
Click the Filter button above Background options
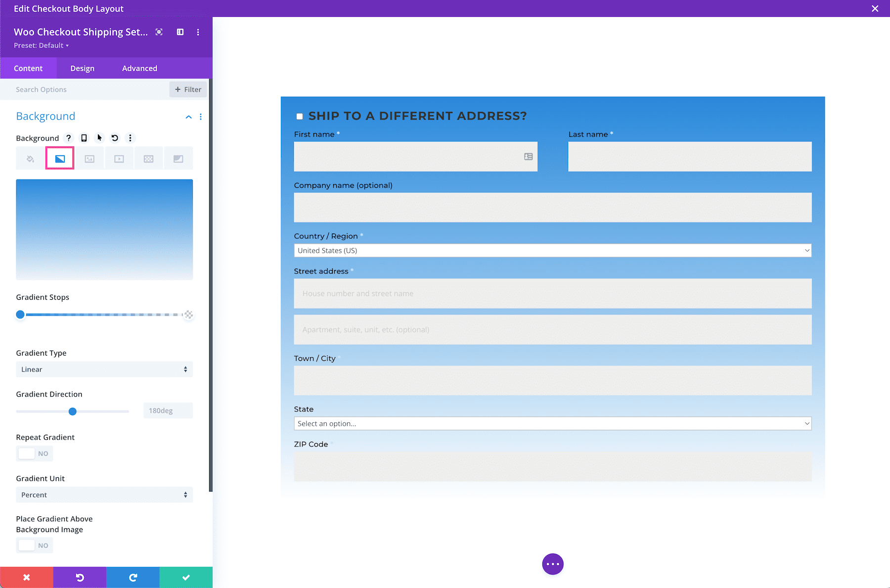[187, 90]
